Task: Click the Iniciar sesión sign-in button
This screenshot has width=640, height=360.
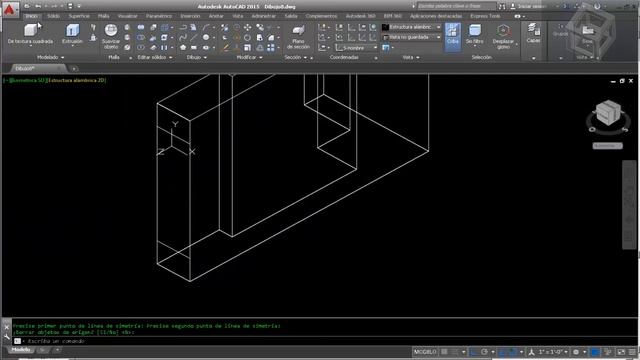Action: (x=529, y=6)
